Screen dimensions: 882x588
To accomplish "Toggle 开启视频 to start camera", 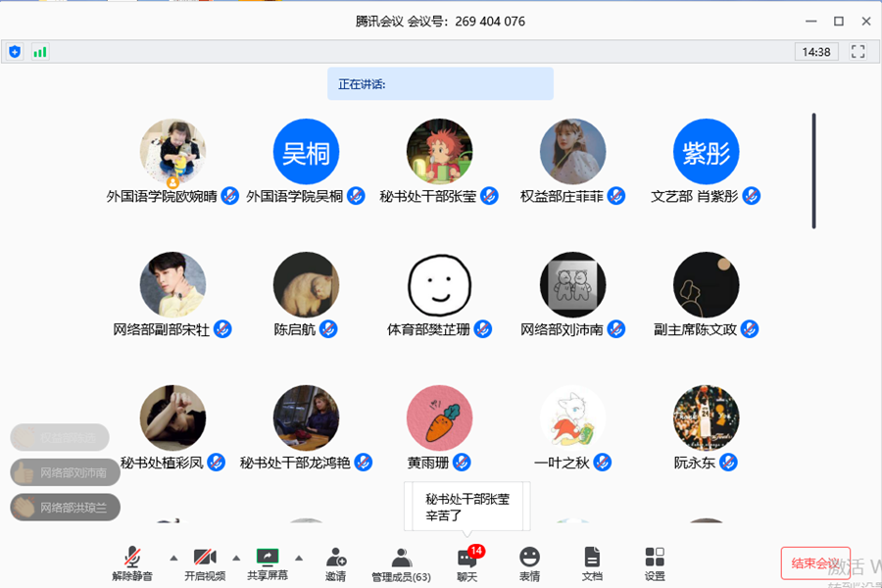I will 205,563.
